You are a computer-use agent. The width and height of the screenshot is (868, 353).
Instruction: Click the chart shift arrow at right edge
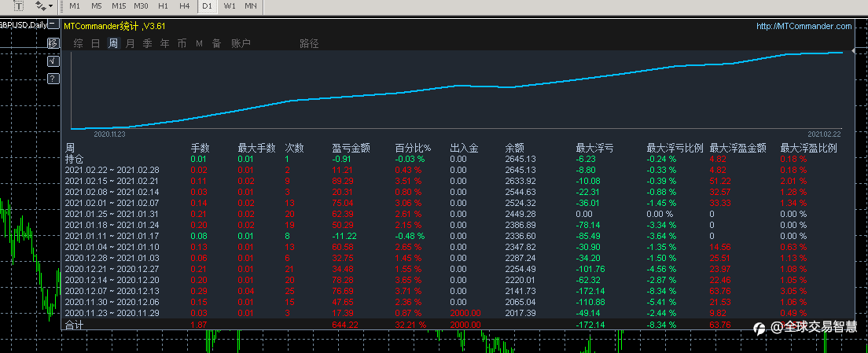pos(853,51)
